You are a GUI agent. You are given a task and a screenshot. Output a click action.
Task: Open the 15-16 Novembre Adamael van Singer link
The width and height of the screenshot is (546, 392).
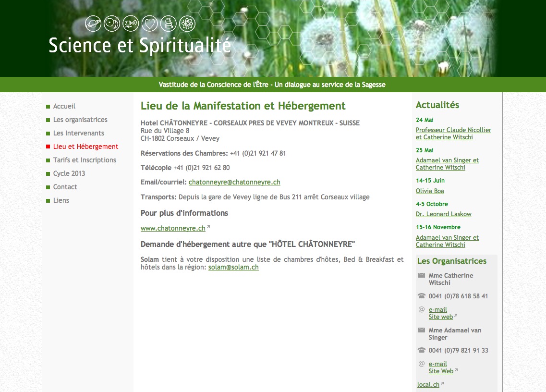click(447, 241)
